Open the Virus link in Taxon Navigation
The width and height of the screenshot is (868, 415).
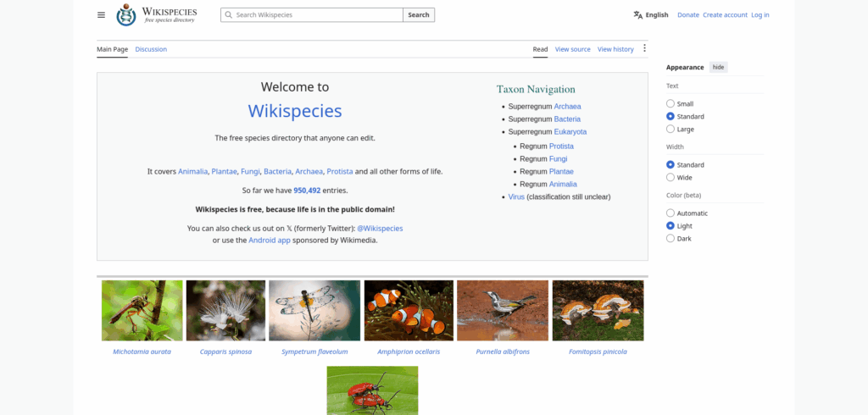[516, 197]
